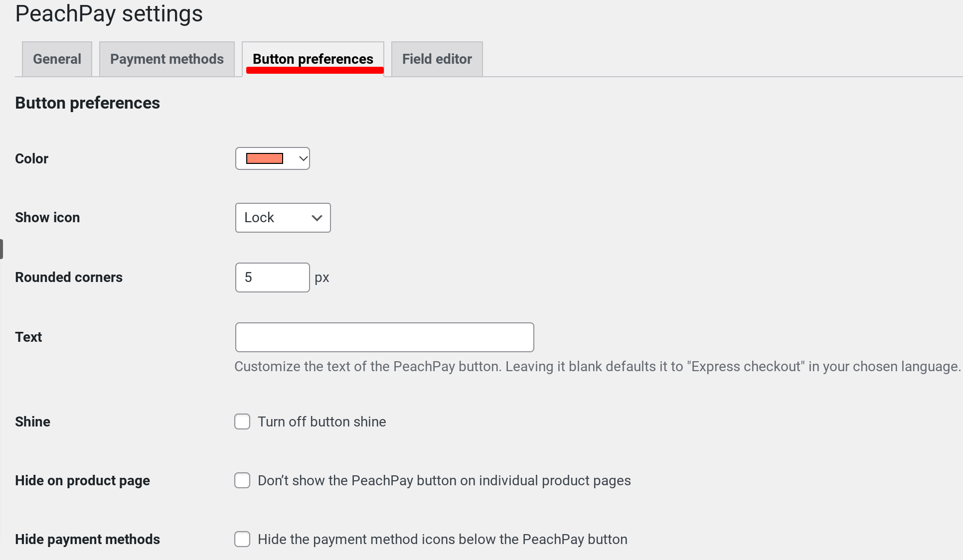Enable Turn off button shine checkbox
The image size is (963, 560).
pyautogui.click(x=242, y=421)
